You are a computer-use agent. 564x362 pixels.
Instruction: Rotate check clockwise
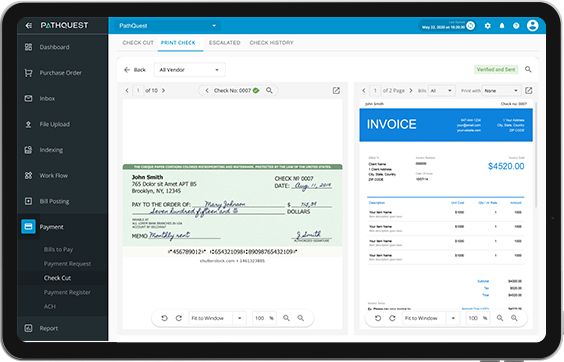pos(179,318)
